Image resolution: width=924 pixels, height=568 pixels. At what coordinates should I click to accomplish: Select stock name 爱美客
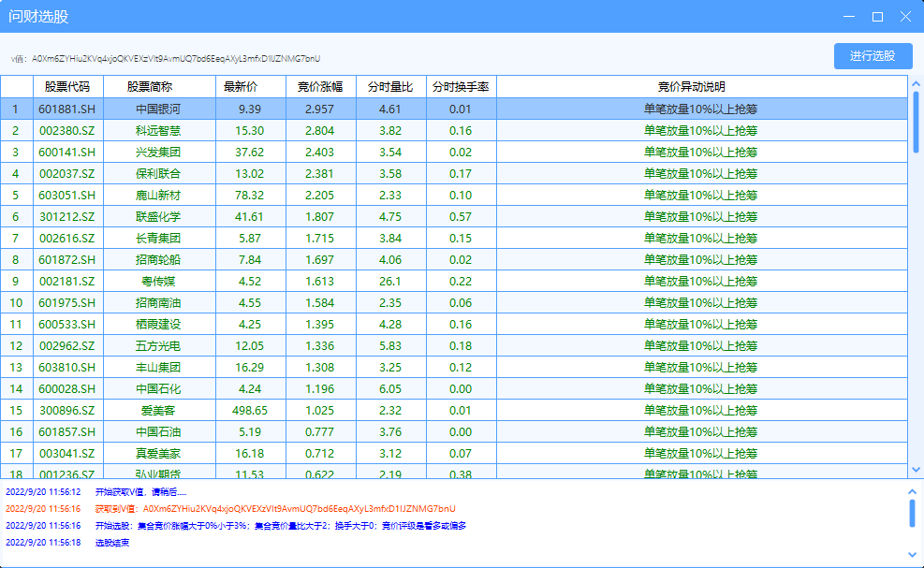pyautogui.click(x=158, y=410)
